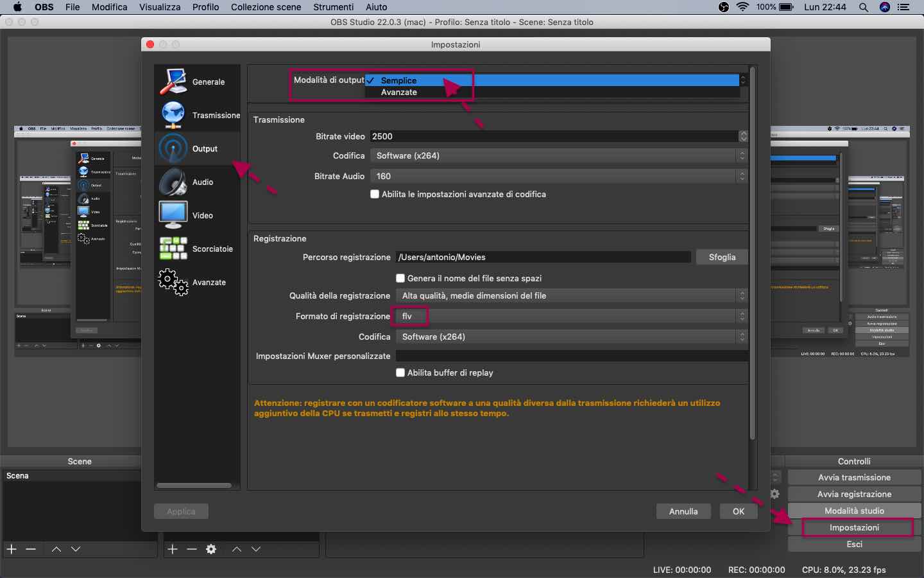The image size is (924, 578).
Task: Open the Strumenti menu
Action: [x=333, y=7]
